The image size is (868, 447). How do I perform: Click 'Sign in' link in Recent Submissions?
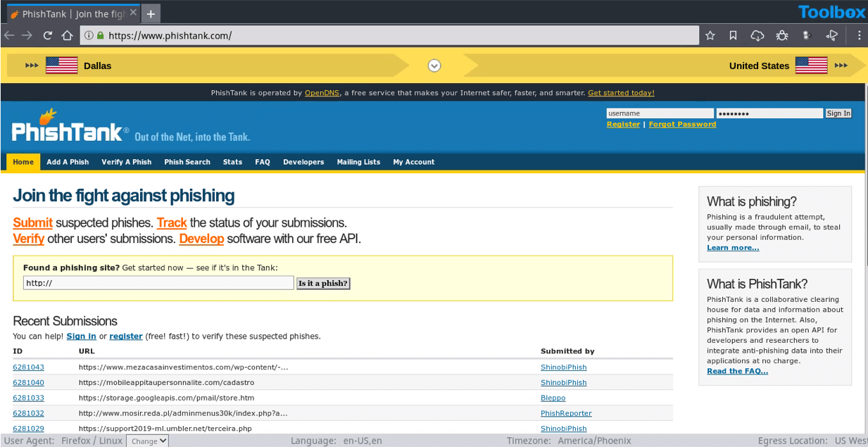point(81,336)
